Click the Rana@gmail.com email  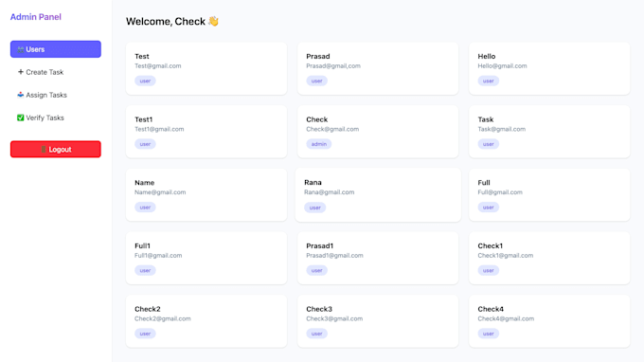tap(329, 191)
